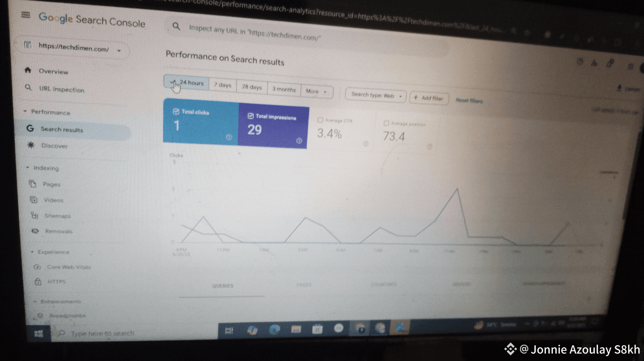The height and width of the screenshot is (361, 644).
Task: Collapse the Performance section
Action: (x=25, y=112)
